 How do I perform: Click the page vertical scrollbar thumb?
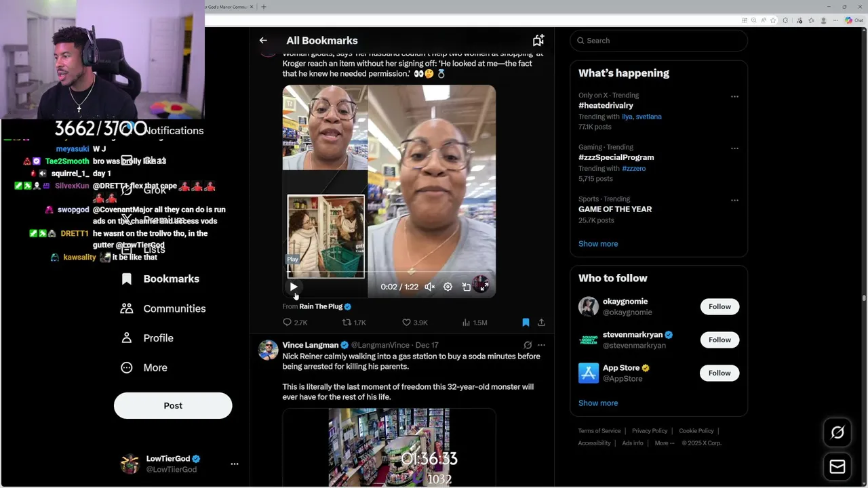click(864, 298)
